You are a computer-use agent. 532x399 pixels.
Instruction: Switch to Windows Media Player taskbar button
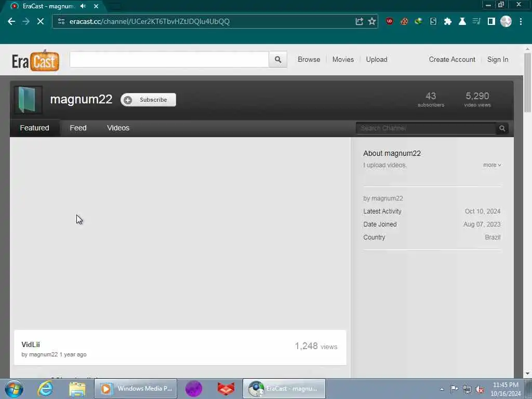136,389
